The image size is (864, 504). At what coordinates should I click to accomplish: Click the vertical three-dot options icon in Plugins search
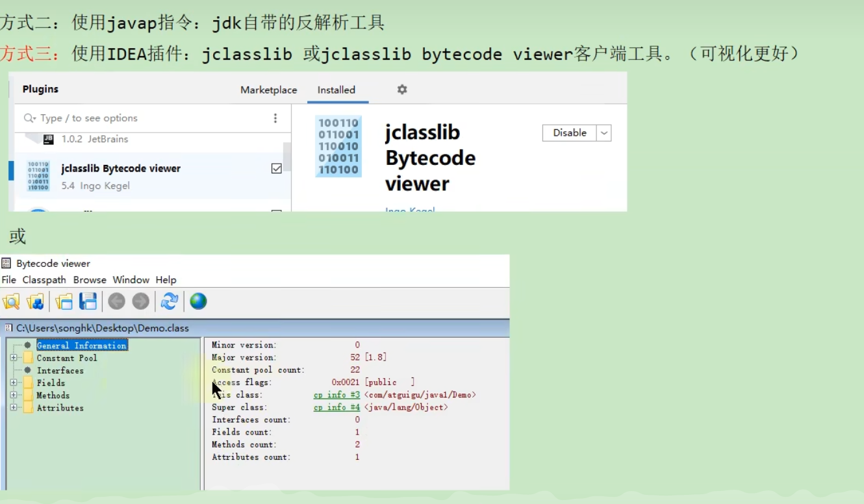tap(275, 118)
